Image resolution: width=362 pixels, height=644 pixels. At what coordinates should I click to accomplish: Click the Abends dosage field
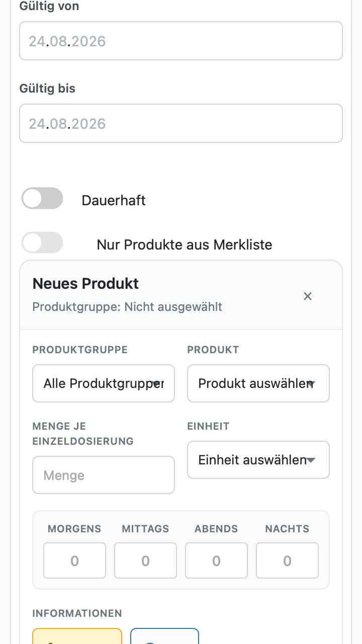tap(217, 560)
